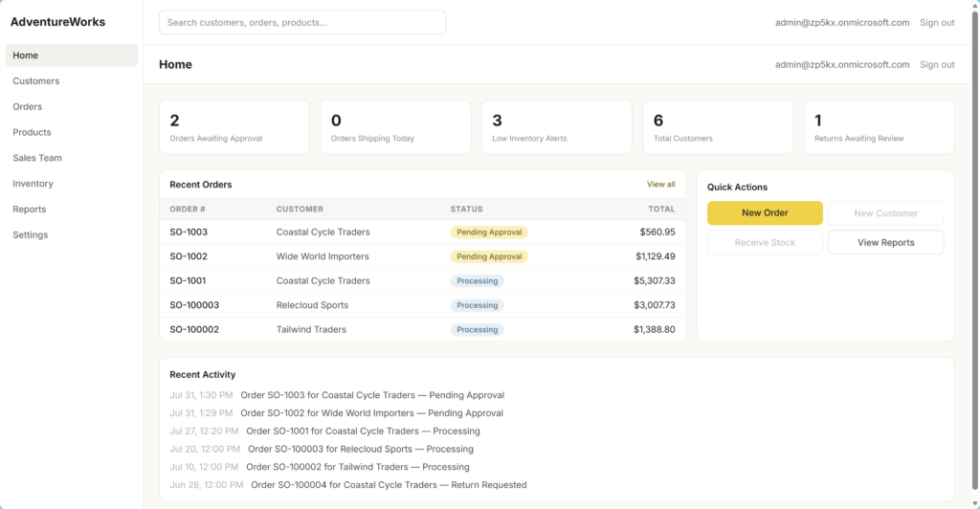Click admin email beside the Home heading
The height and width of the screenshot is (509, 980).
[842, 64]
